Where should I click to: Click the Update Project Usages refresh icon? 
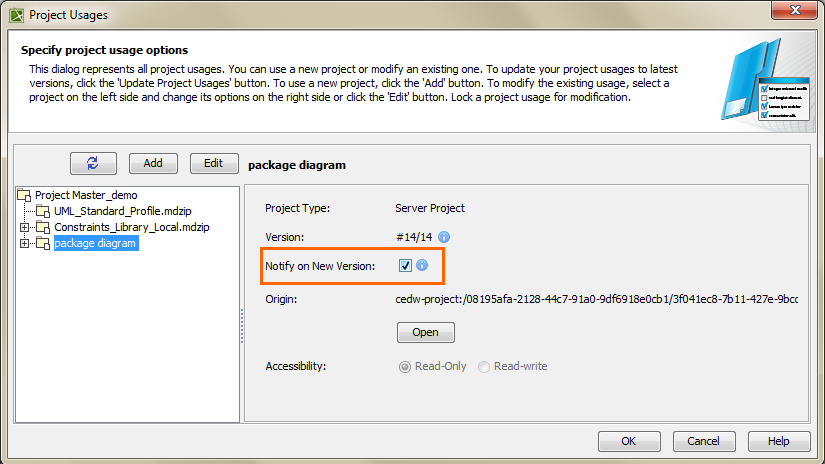94,164
